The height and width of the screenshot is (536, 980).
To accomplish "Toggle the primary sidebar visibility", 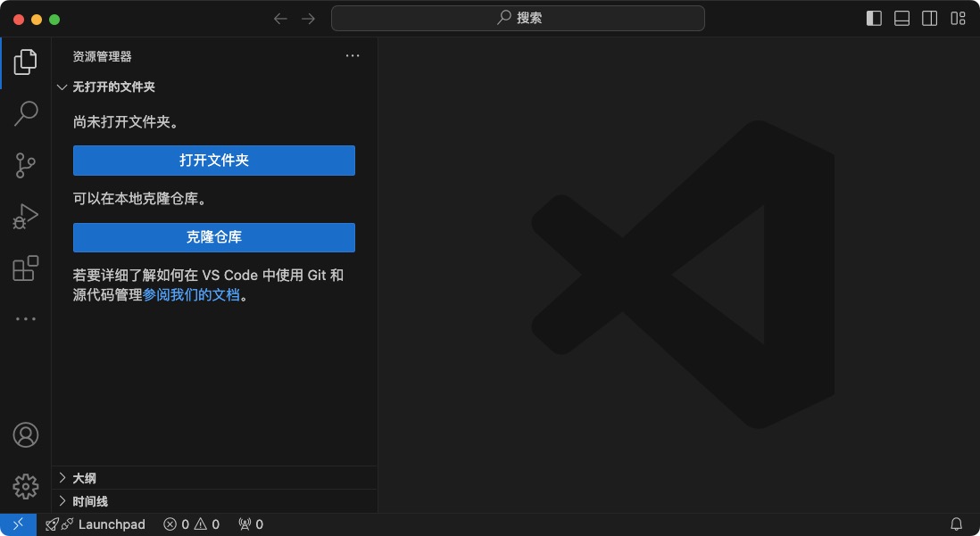I will coord(873,18).
